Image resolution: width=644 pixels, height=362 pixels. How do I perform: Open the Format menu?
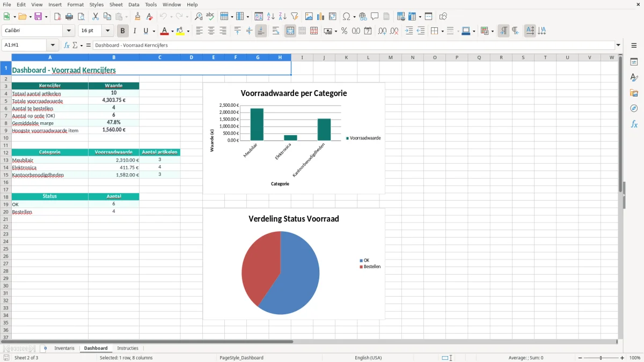(x=76, y=4)
